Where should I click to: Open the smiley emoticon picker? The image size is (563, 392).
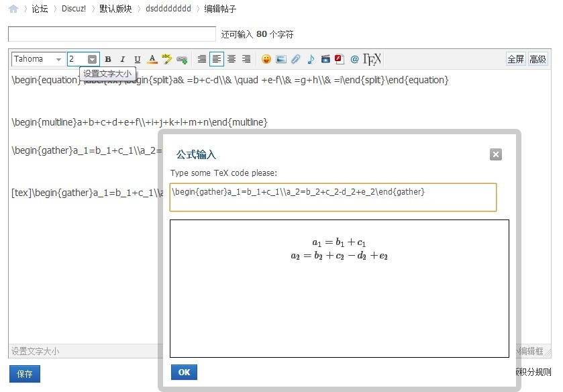tap(266, 59)
